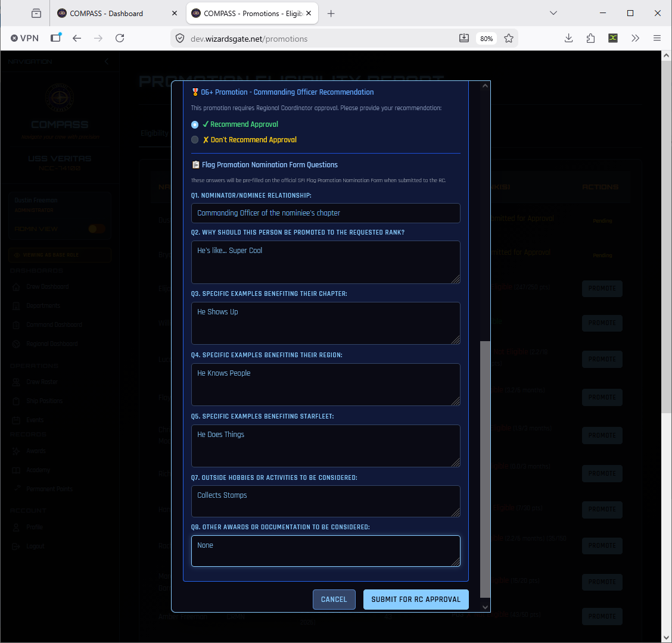Show more toolbar tools chevron

(x=635, y=38)
